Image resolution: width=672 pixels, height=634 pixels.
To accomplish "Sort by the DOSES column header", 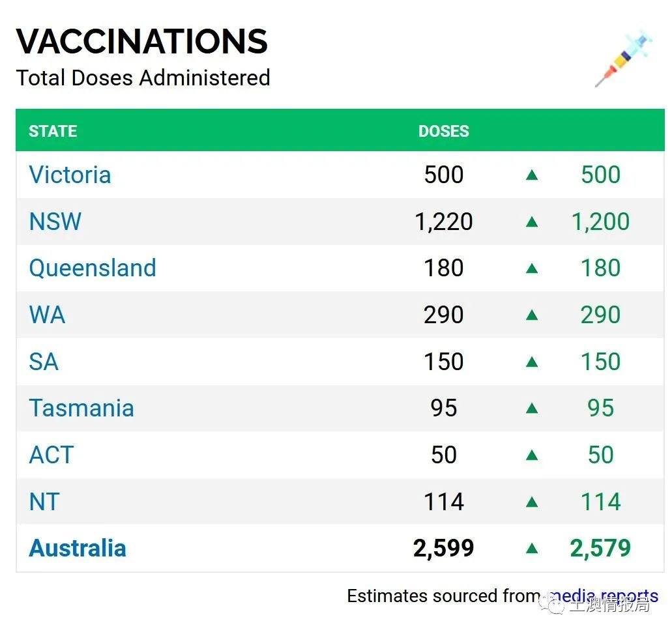I will tap(444, 131).
